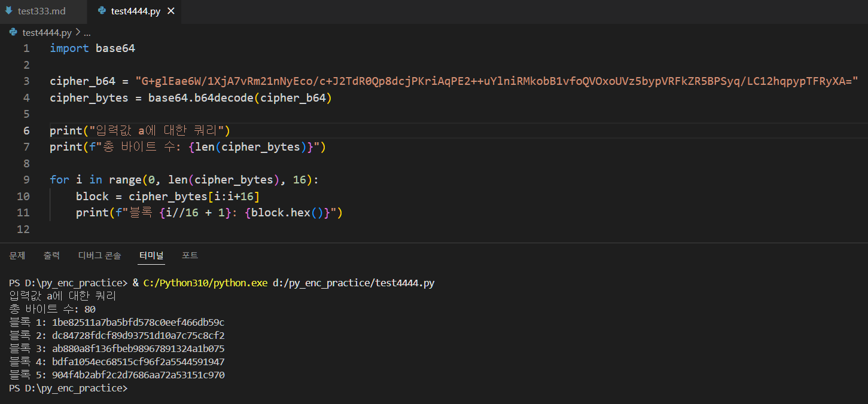Click the Markdown file icon on test333.md tab
868x404 pixels.
9,11
